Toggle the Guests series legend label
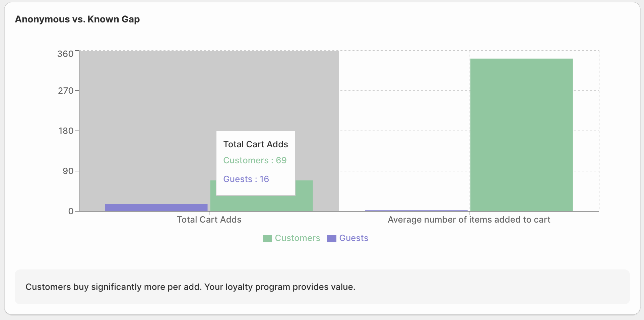Screen dimensions: 644x320 353,238
